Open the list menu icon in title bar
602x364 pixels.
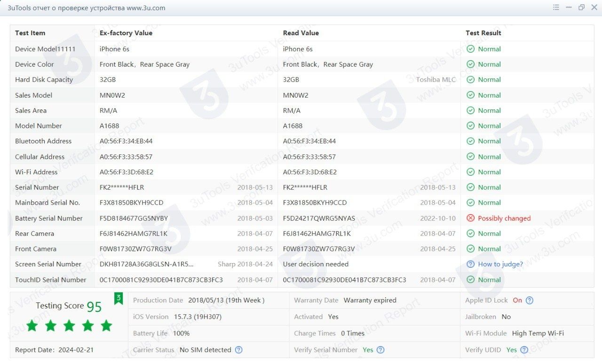click(x=556, y=8)
